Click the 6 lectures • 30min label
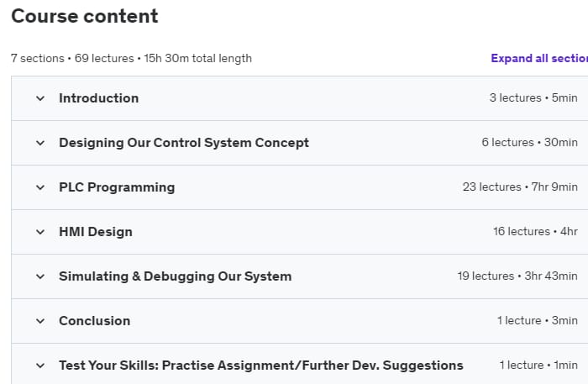The image size is (588, 384). [529, 143]
